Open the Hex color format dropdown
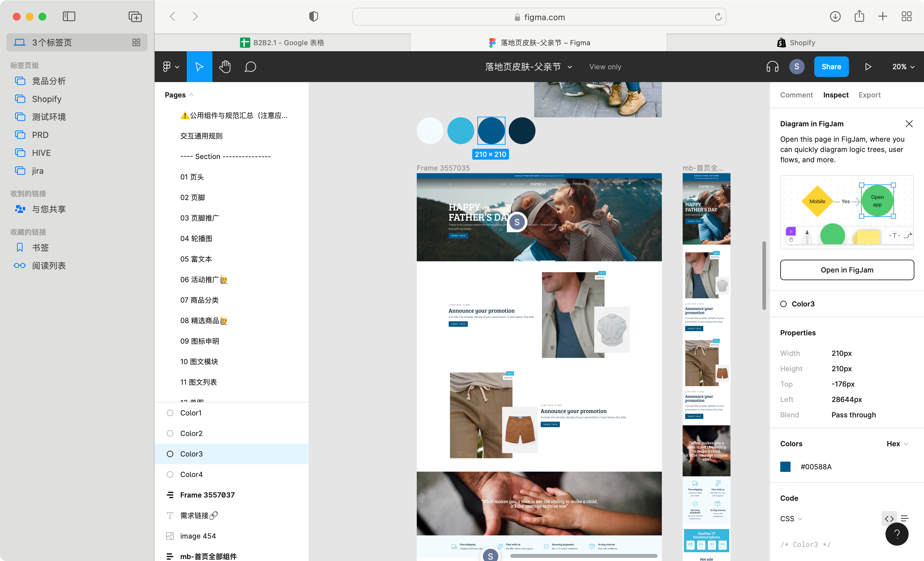 coord(897,444)
